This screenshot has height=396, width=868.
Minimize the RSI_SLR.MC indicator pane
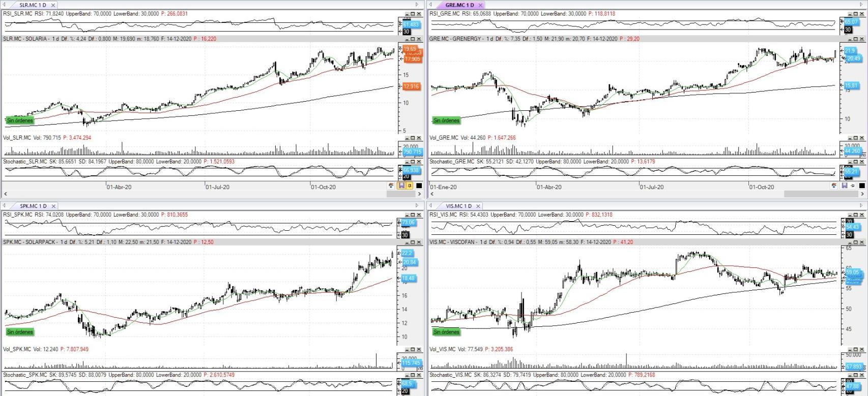(x=407, y=14)
